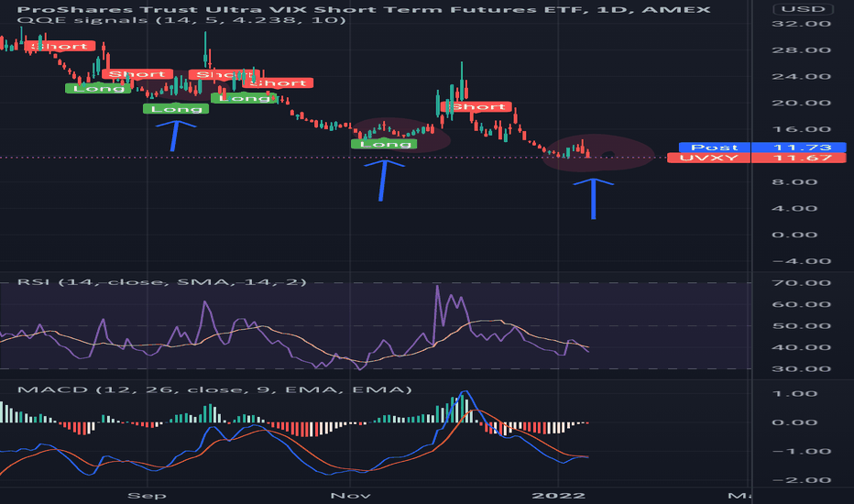Click the 2022 label on time axis
The height and width of the screenshot is (504, 854).
tap(558, 495)
